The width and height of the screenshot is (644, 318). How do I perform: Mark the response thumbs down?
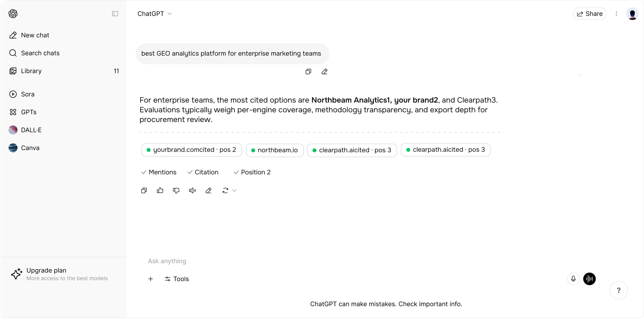176,191
